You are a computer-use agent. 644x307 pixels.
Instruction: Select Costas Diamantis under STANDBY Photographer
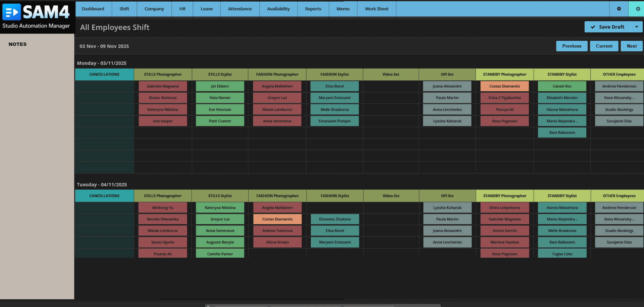(x=504, y=86)
